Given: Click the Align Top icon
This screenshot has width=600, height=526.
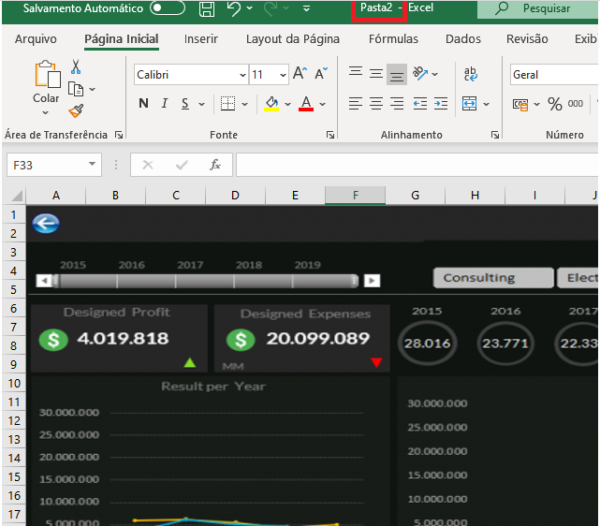Looking at the screenshot, I should point(355,72).
